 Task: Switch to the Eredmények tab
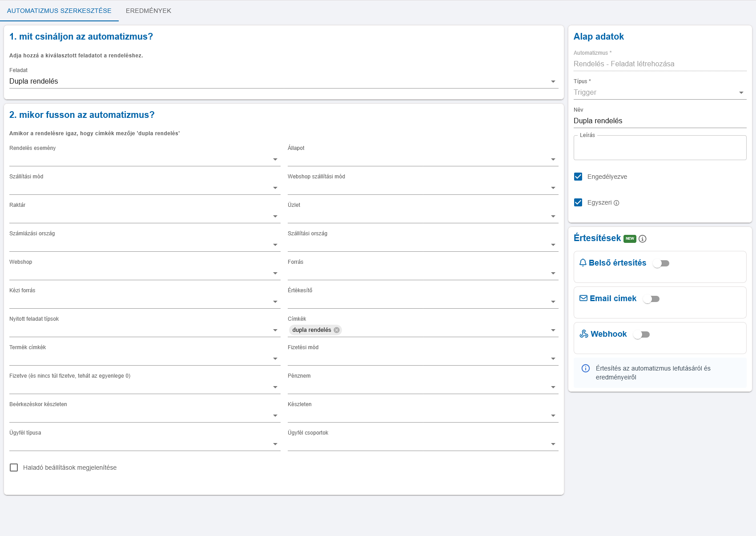[149, 11]
